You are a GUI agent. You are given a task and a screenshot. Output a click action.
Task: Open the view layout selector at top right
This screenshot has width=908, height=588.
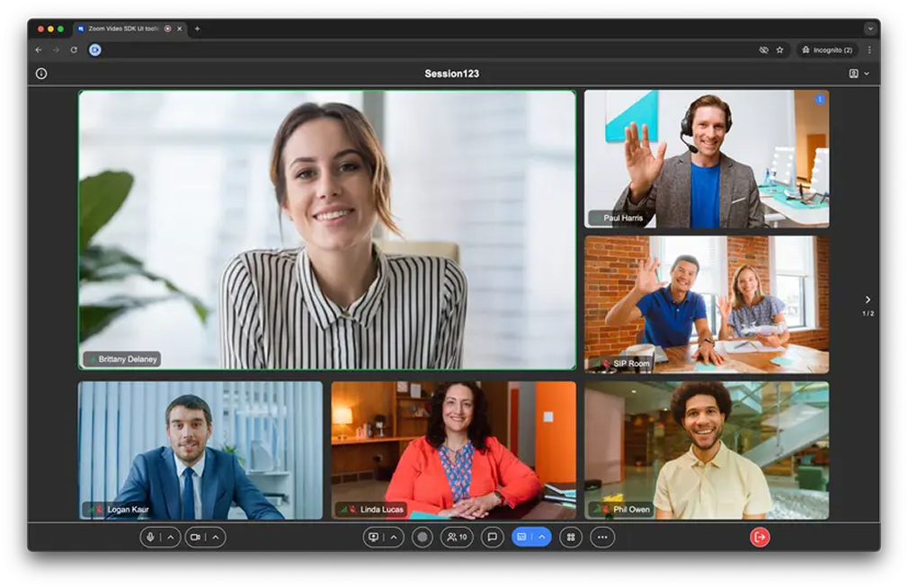859,74
